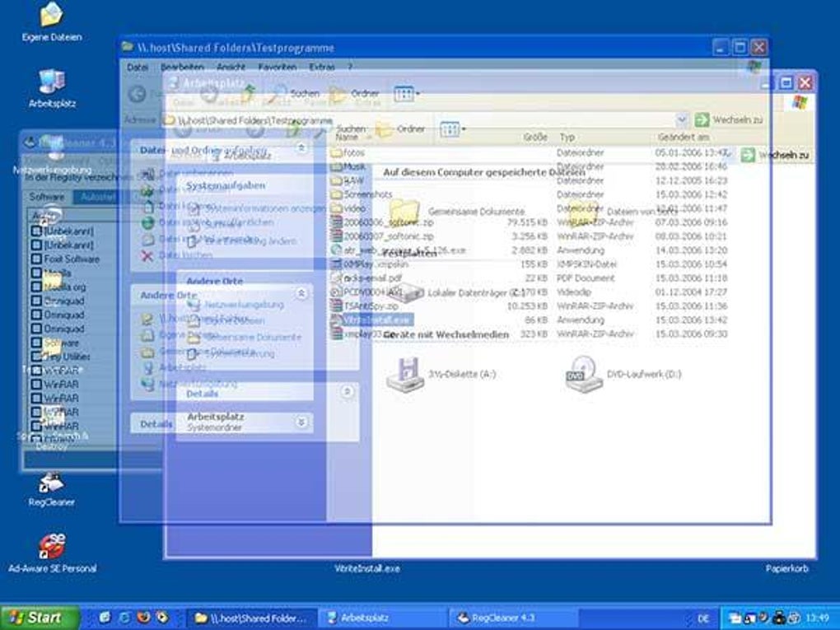Image resolution: width=840 pixels, height=630 pixels.
Task: Open the Extras menu
Action: tap(322, 67)
